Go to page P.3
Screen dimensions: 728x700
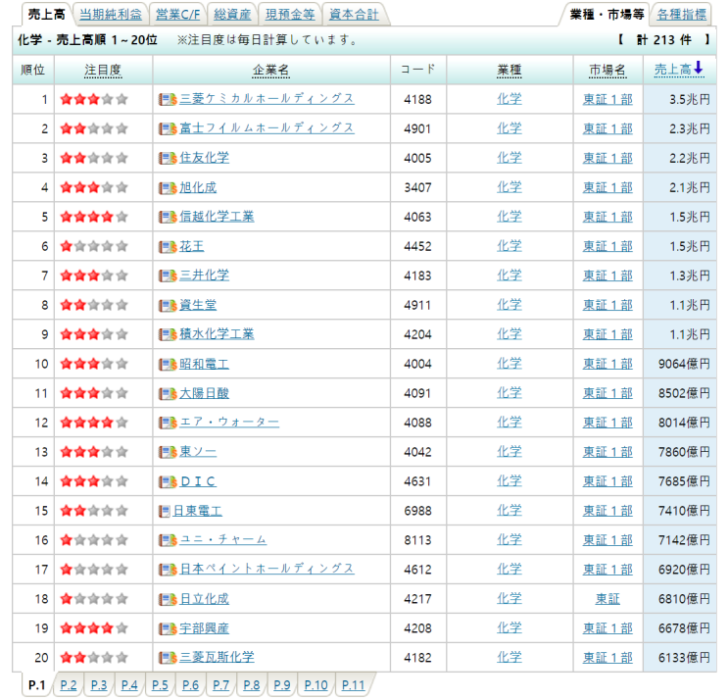click(x=99, y=685)
